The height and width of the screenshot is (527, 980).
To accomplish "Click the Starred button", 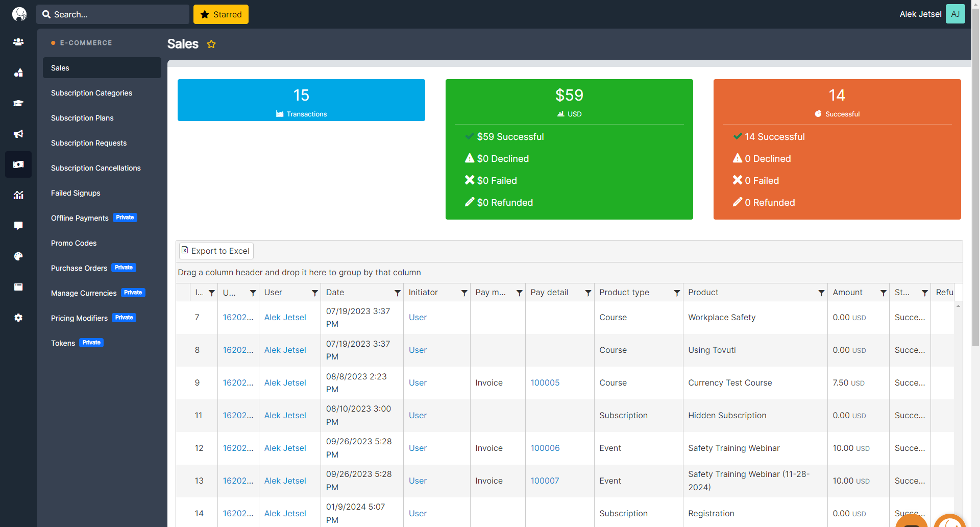I will [x=221, y=14].
